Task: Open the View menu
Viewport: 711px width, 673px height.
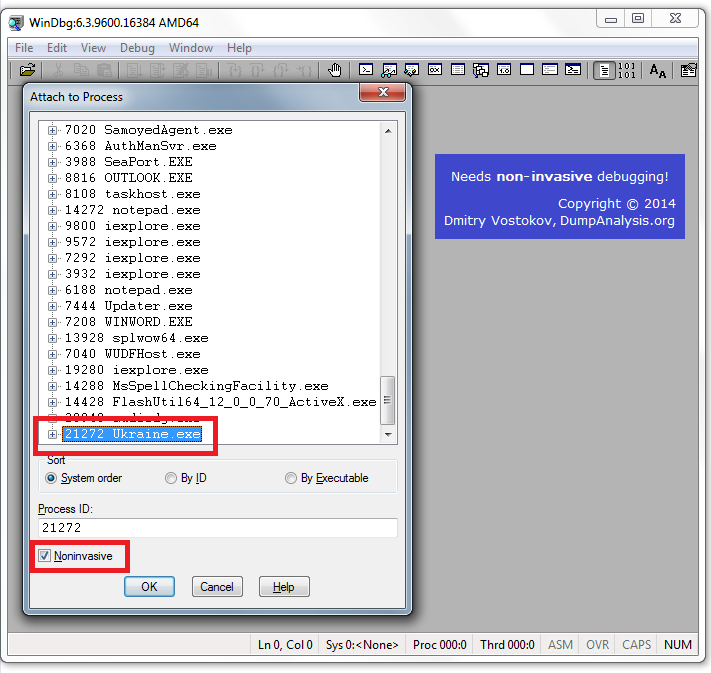Action: click(93, 48)
